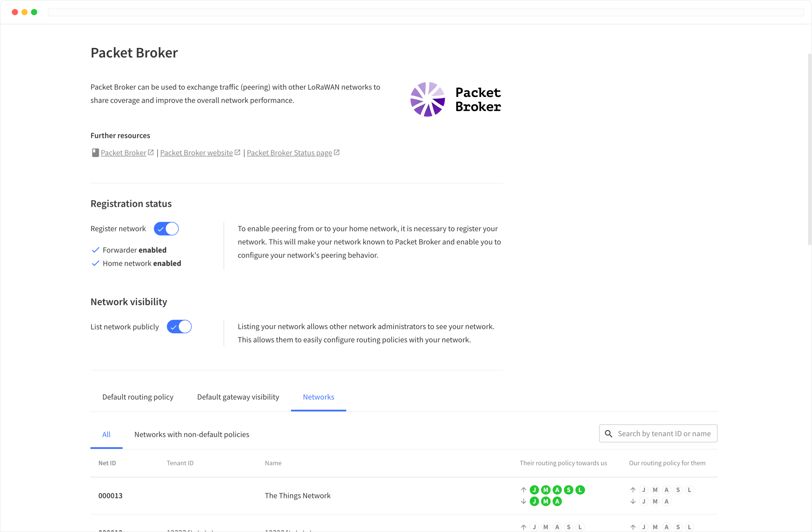Click the Packet Broker documentation icon
This screenshot has width=812, height=532.
point(94,153)
